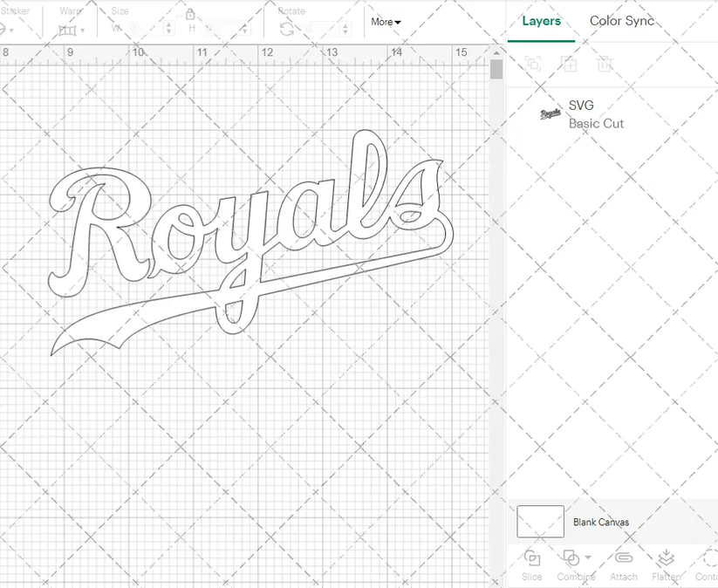This screenshot has height=588, width=718.
Task: Click the Attach icon
Action: pos(623,564)
